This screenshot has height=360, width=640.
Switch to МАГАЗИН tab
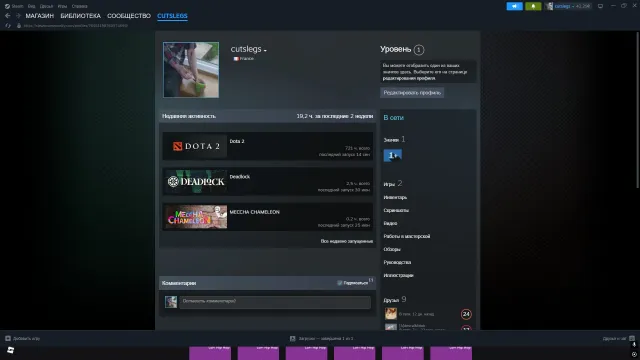click(40, 16)
